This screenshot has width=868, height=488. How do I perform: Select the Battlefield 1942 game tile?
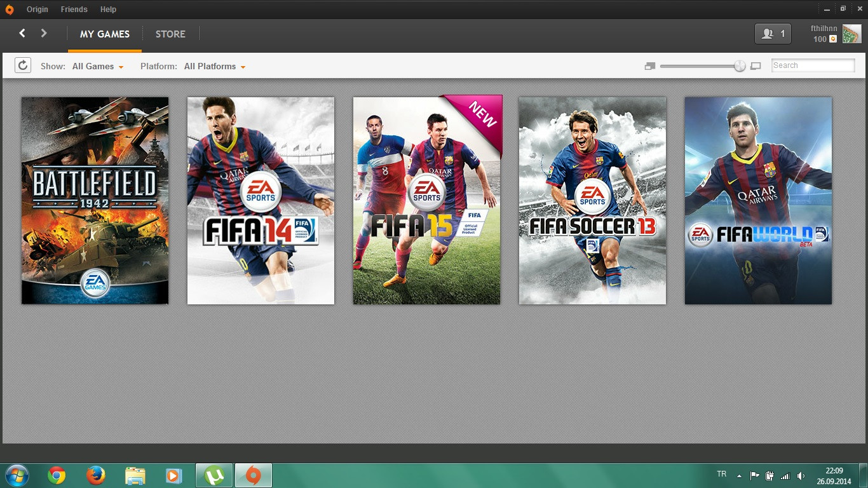[95, 201]
